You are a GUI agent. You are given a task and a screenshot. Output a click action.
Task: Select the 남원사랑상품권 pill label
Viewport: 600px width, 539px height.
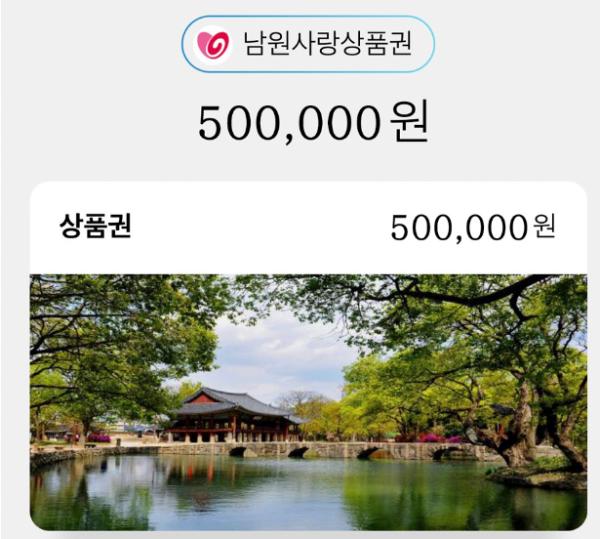coord(308,44)
